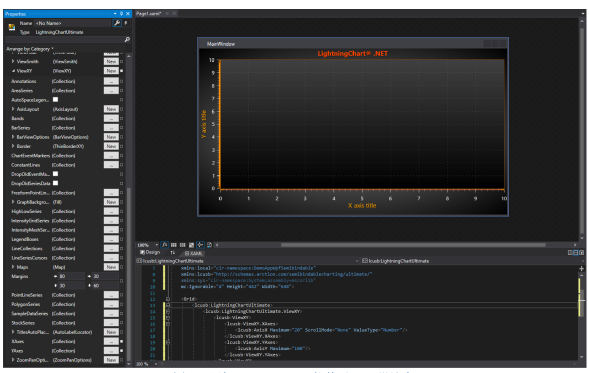Expand the ZoomPanOptions property
Screen dimensions: 589x373
coord(13,360)
